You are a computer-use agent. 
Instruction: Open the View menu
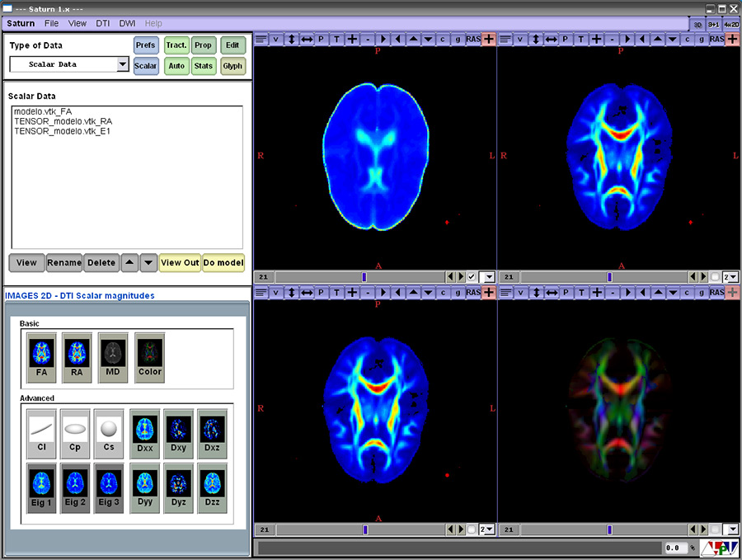pyautogui.click(x=77, y=23)
